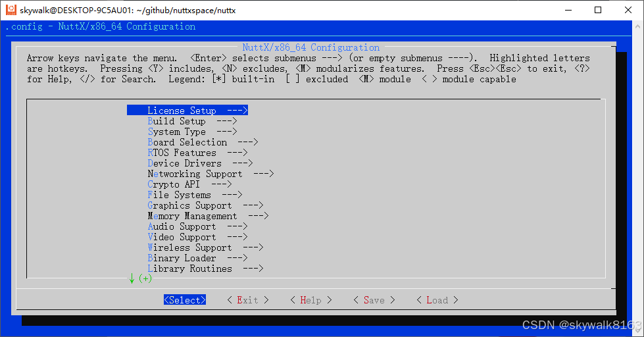Open the Video Support submenu

197,237
